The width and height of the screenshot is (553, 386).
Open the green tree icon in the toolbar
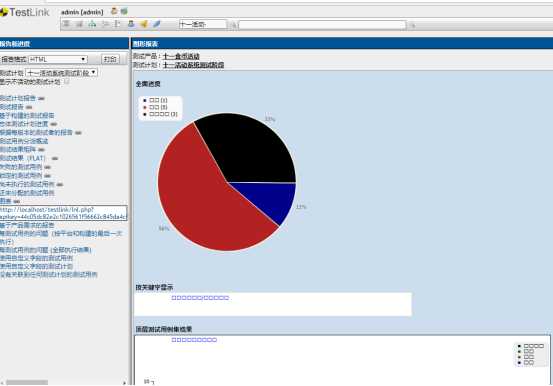pyautogui.click(x=92, y=24)
